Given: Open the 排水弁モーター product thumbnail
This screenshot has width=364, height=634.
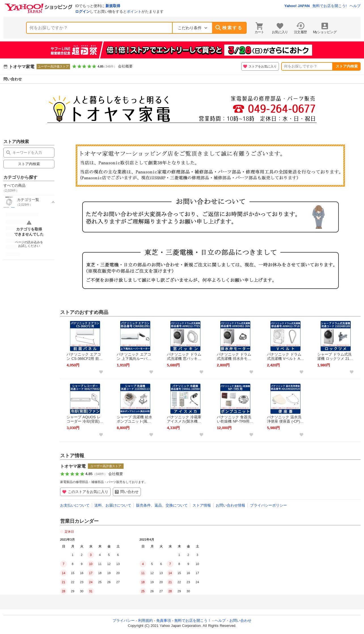Looking at the screenshot, I should [x=235, y=336].
